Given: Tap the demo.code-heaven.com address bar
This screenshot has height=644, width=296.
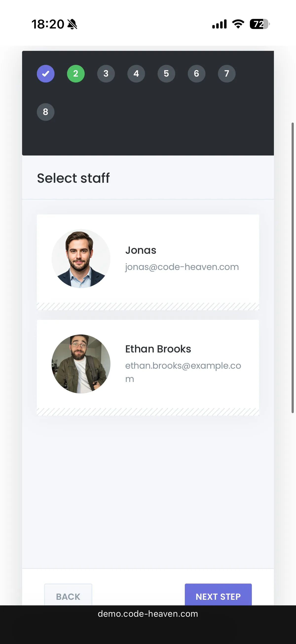Looking at the screenshot, I should point(148,614).
